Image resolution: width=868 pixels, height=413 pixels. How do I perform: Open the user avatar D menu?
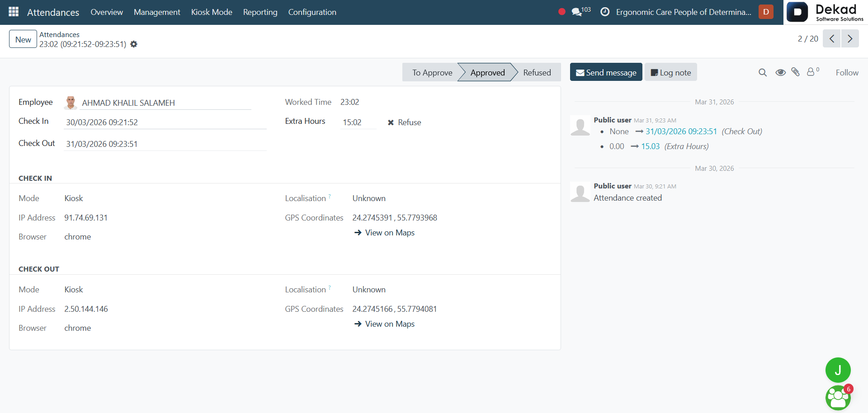[x=766, y=12]
